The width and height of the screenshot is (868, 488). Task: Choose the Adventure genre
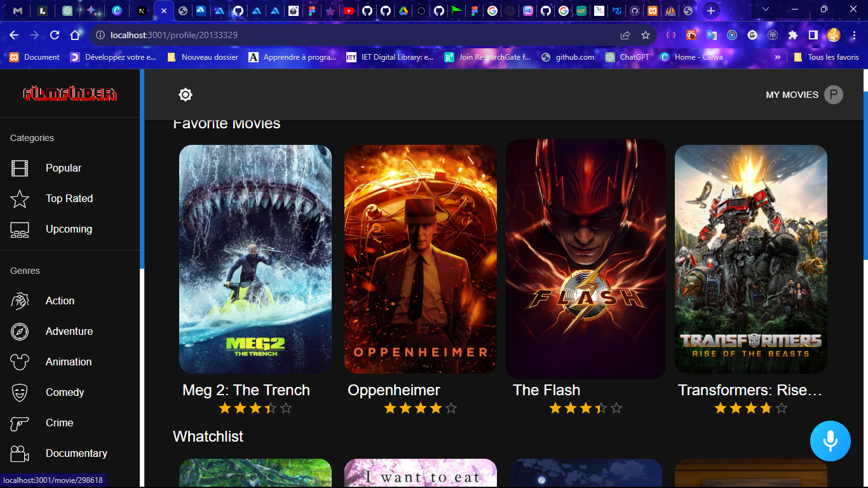[x=69, y=332]
